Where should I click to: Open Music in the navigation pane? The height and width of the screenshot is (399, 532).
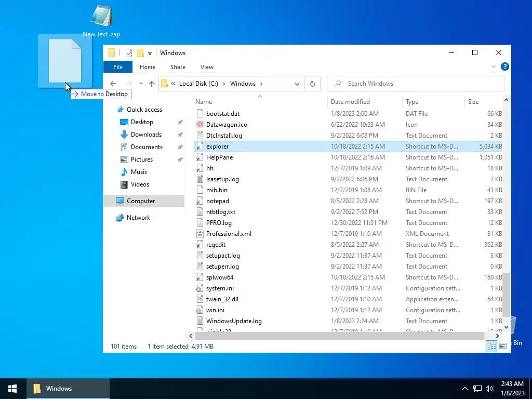(x=139, y=172)
